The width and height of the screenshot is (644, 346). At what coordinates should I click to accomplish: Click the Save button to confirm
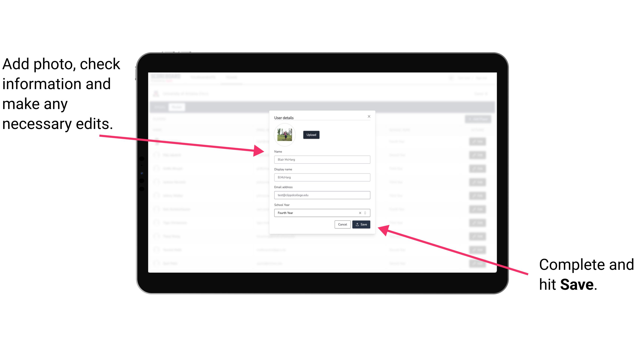[361, 224]
